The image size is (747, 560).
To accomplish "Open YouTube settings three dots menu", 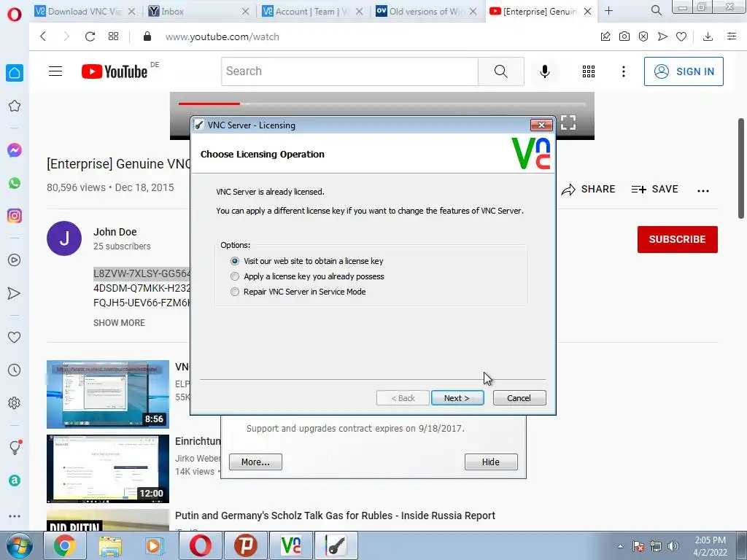I will click(x=624, y=71).
